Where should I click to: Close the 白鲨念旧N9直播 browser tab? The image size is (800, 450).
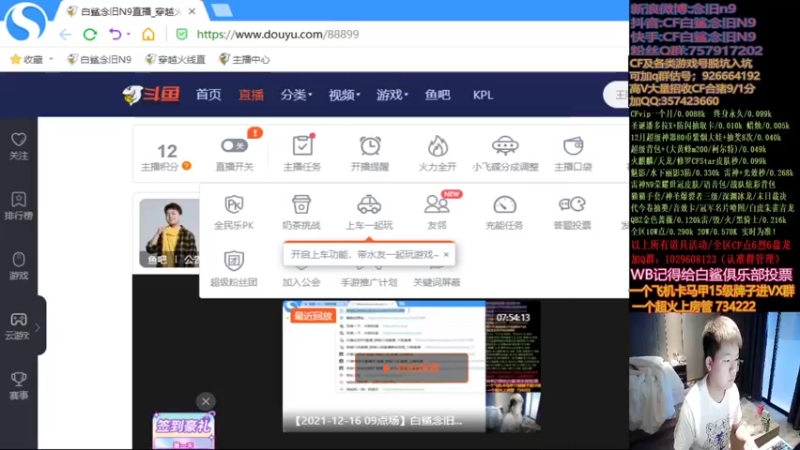coord(192,11)
